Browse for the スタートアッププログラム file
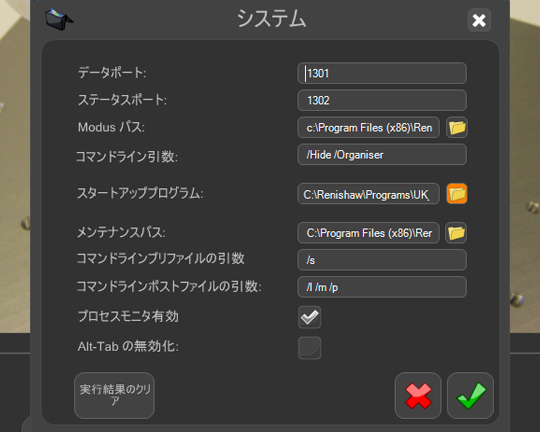Image resolution: width=540 pixels, height=432 pixels. [457, 194]
